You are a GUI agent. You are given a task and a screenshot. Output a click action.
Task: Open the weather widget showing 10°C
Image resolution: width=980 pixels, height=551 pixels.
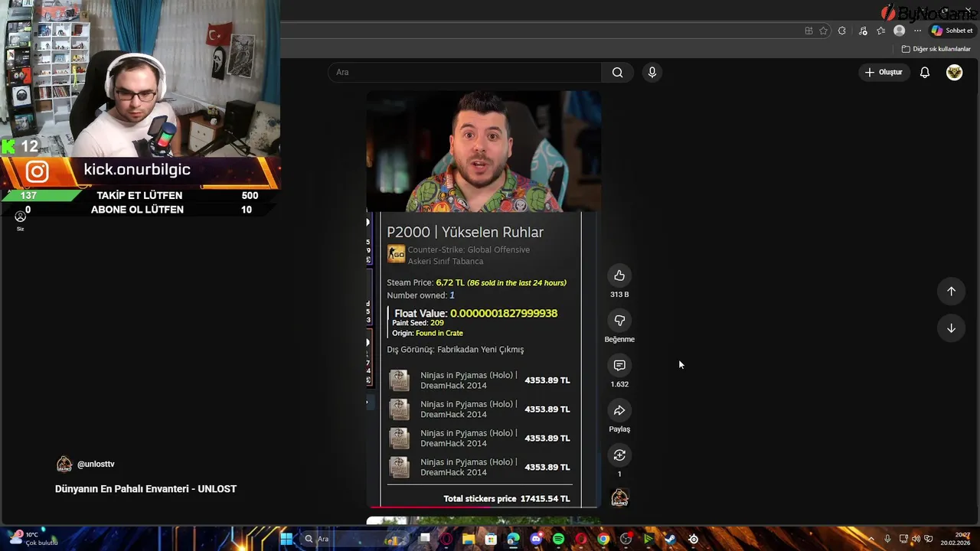34,538
